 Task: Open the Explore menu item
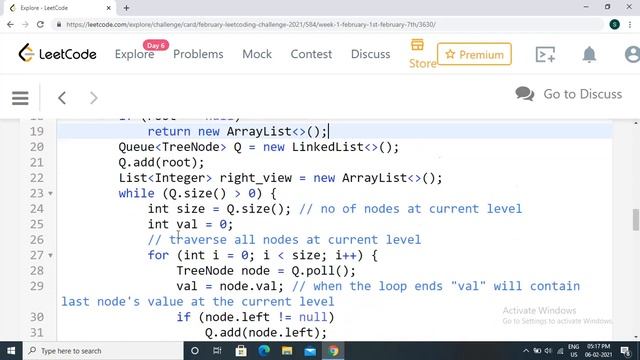point(134,54)
